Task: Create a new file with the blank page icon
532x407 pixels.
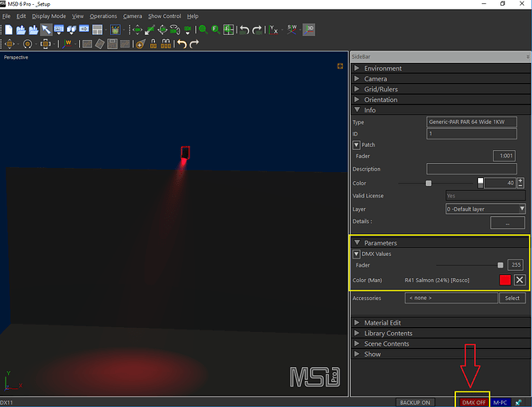Action: (9, 30)
